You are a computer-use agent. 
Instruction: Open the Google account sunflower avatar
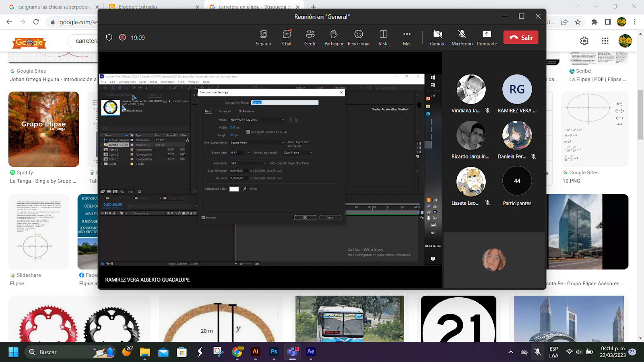tap(625, 41)
